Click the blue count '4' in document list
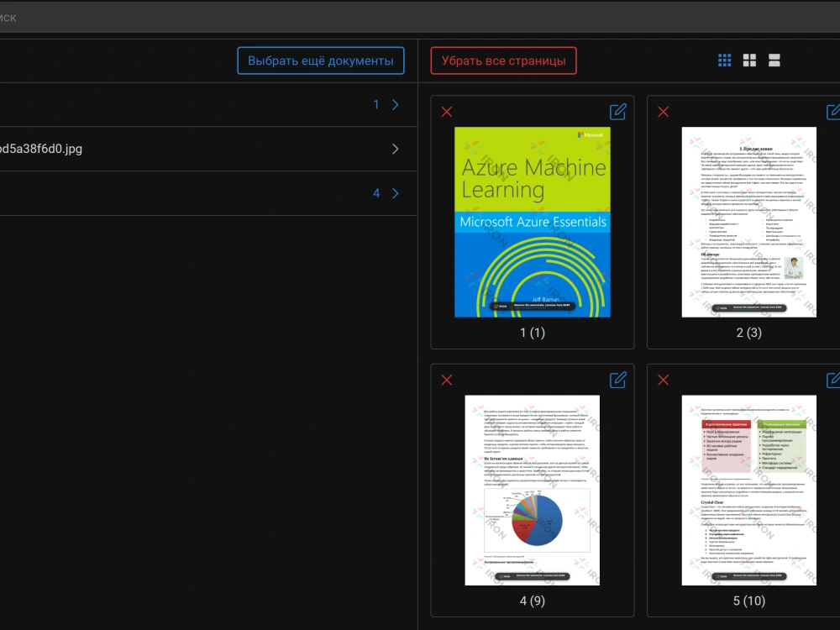 376,193
